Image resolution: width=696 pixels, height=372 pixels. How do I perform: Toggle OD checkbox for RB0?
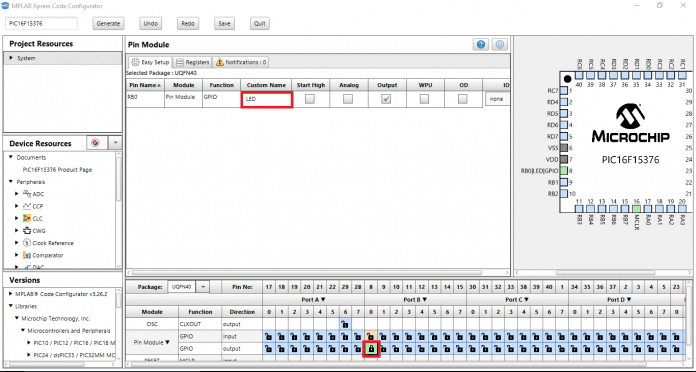[463, 99]
